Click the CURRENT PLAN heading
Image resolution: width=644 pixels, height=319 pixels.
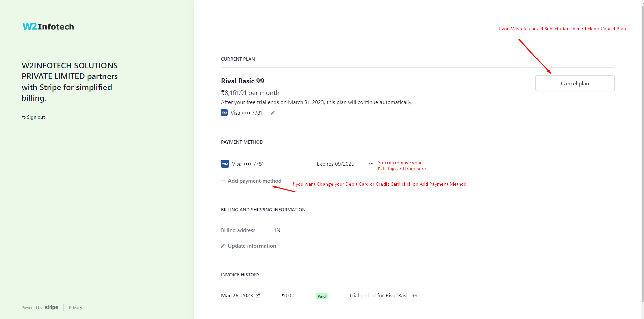(x=238, y=59)
